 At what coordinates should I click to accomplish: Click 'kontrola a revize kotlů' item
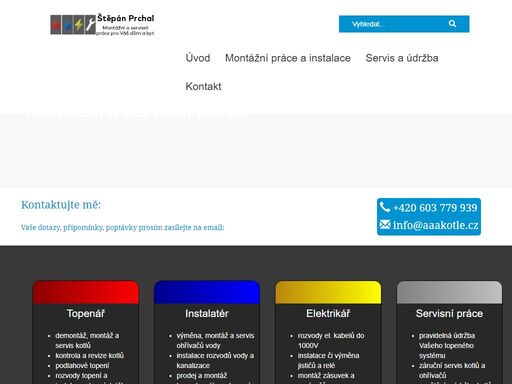89,355
